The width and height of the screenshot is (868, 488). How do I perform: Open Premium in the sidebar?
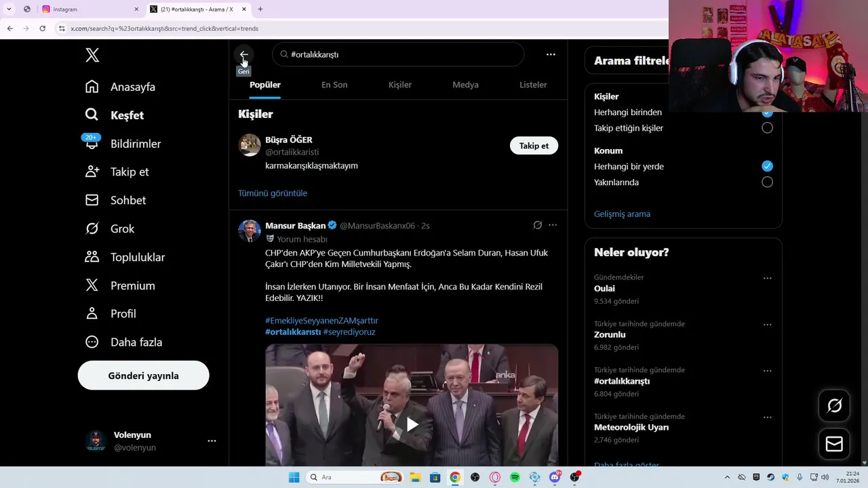(x=120, y=286)
